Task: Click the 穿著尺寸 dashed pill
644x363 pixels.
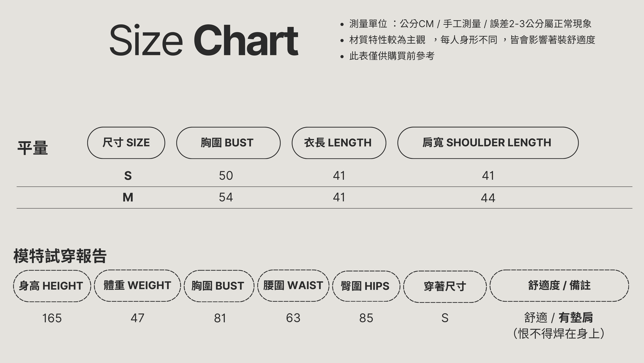Action: [445, 286]
